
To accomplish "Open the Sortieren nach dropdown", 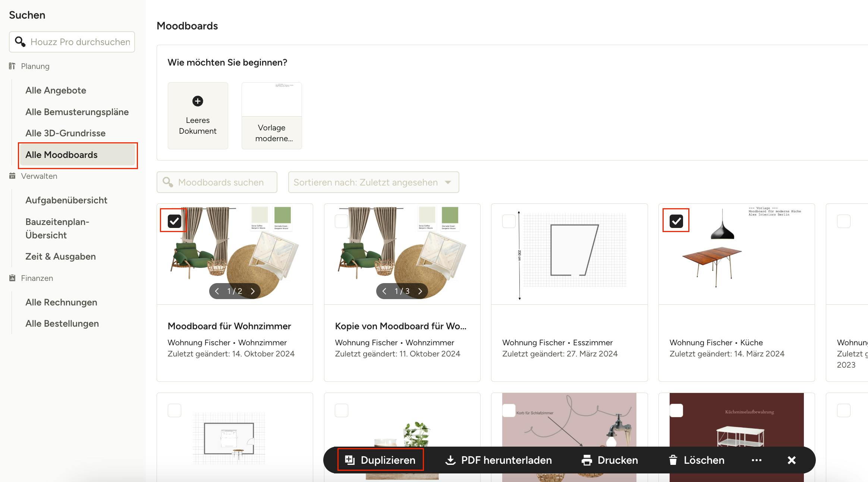I will 373,182.
